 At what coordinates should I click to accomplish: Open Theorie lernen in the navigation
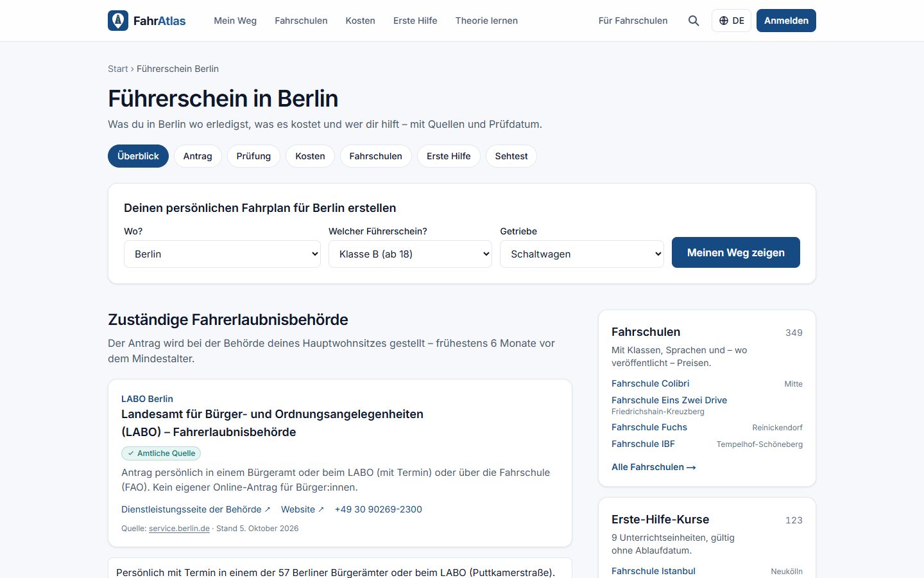pyautogui.click(x=486, y=21)
